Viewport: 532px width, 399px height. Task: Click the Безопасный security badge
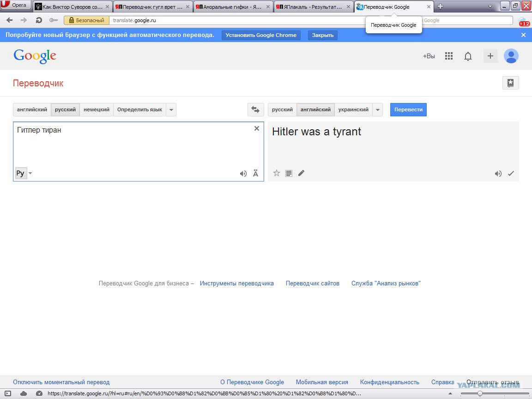(x=86, y=20)
